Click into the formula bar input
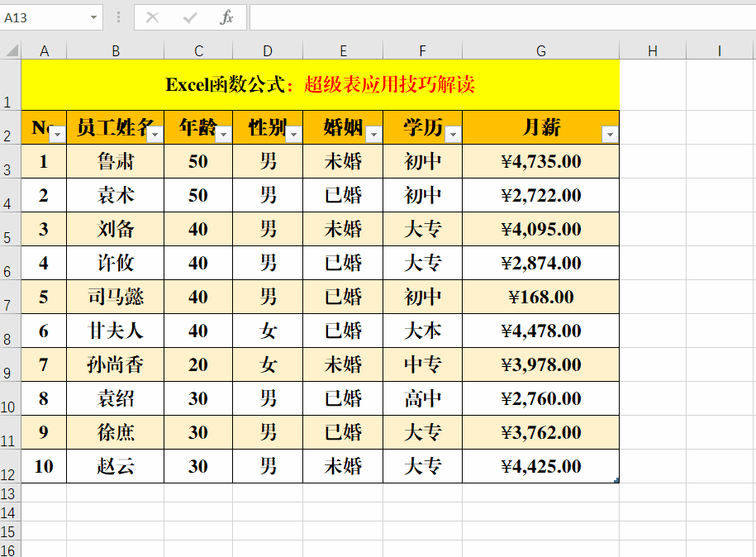The image size is (756, 557). pyautogui.click(x=502, y=18)
